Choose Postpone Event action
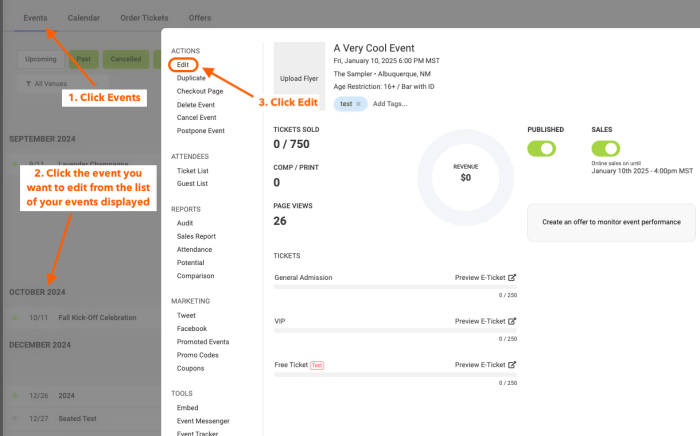The image size is (700, 436). point(200,131)
